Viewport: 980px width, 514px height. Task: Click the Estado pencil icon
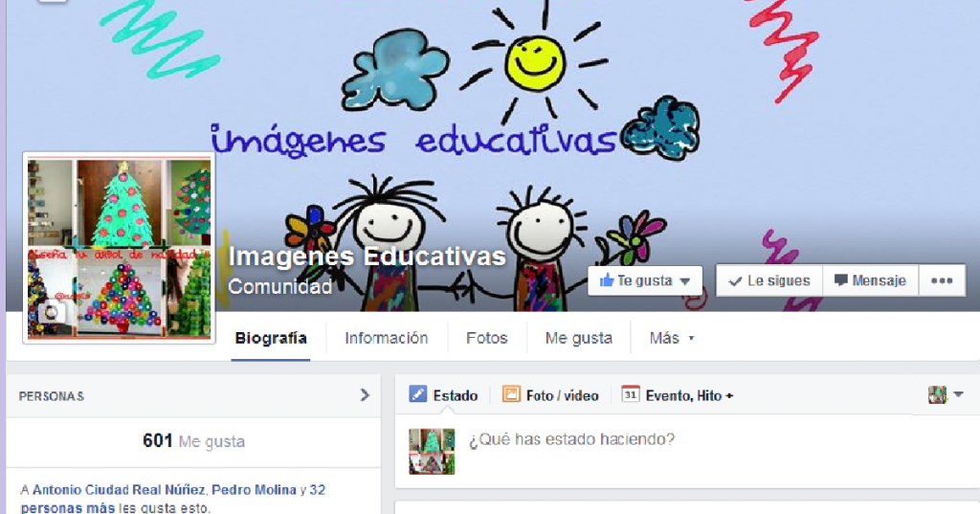click(418, 394)
